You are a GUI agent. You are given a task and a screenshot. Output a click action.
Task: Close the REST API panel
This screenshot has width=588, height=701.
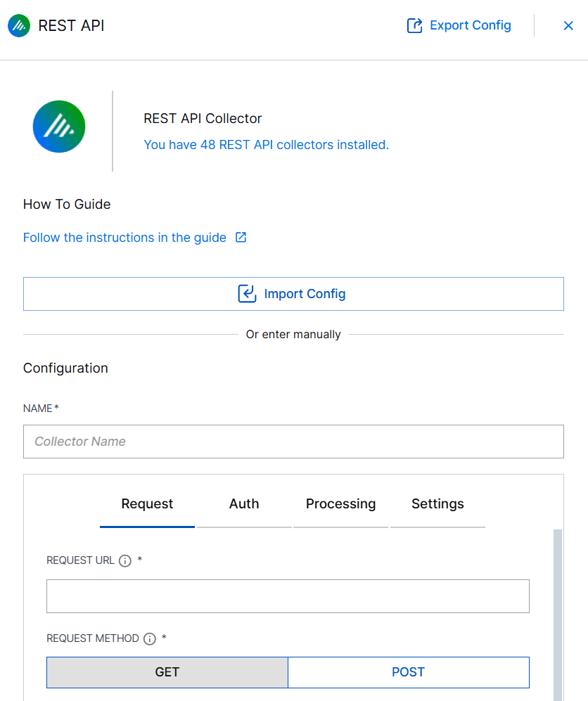pyautogui.click(x=568, y=26)
